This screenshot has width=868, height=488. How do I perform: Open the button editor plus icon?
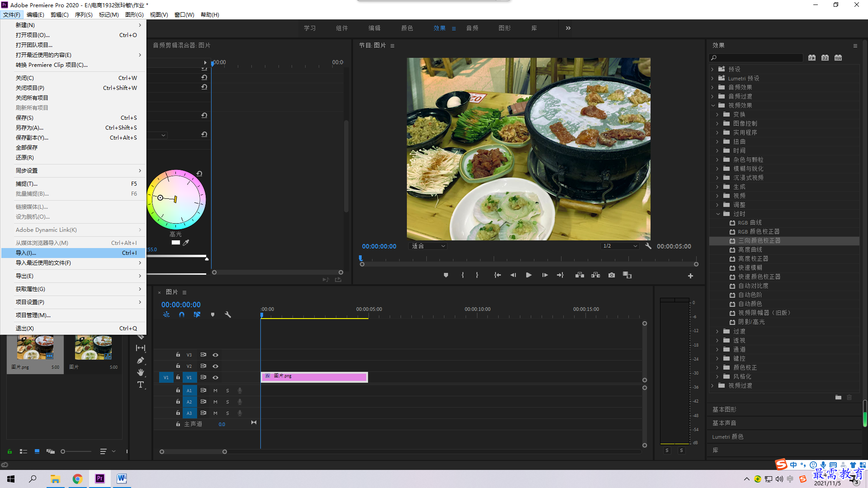[690, 276]
